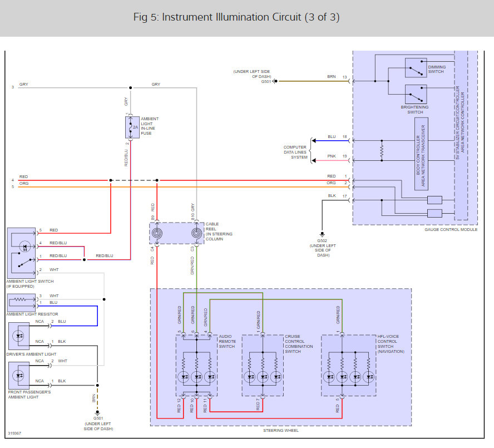Click the cruise control combination switch box

pos(262,366)
